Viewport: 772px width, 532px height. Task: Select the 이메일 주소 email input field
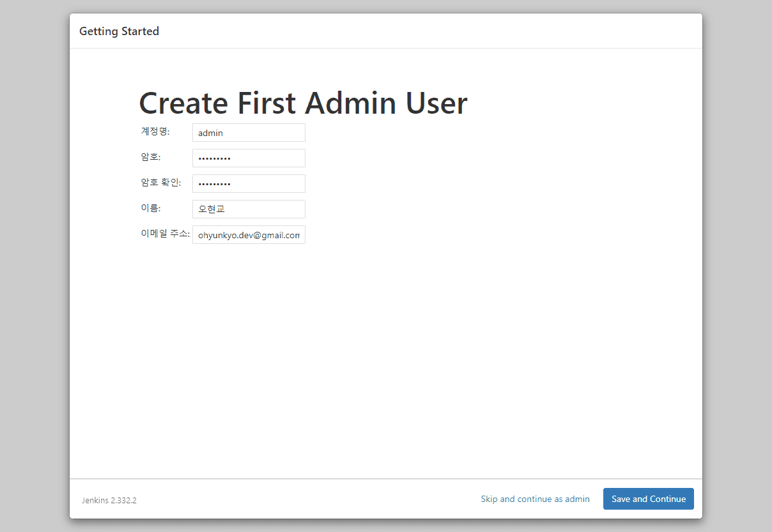[249, 235]
